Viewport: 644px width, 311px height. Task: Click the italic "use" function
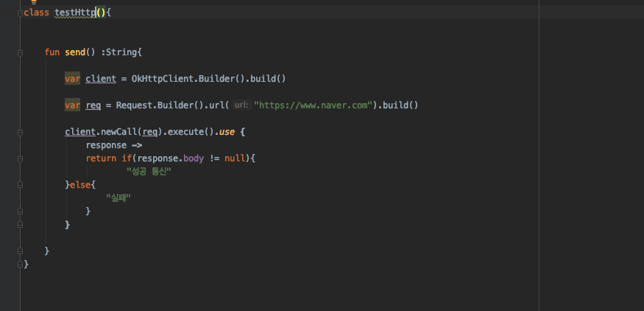(227, 132)
